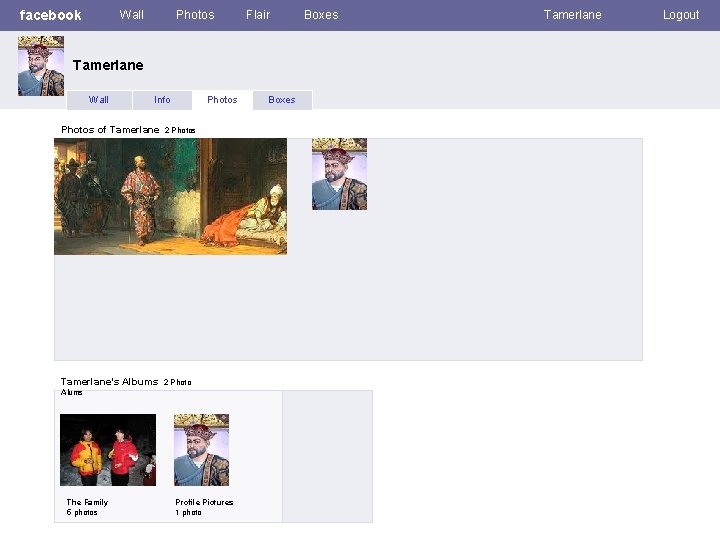The height and width of the screenshot is (540, 720).
Task: Open Boxes in the top navigation bar
Action: (321, 15)
